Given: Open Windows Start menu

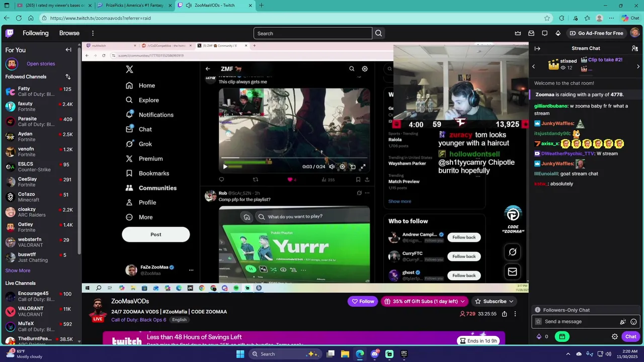Looking at the screenshot, I should [x=240, y=354].
